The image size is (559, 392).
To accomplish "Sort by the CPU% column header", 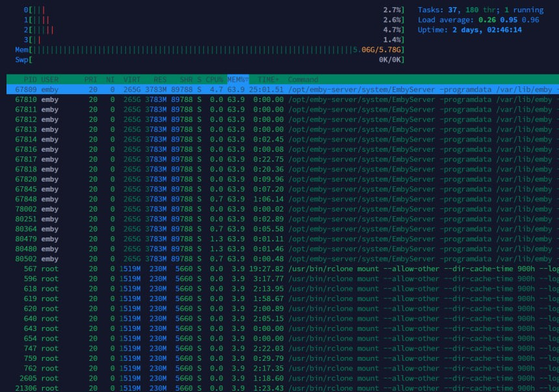I will [214, 79].
